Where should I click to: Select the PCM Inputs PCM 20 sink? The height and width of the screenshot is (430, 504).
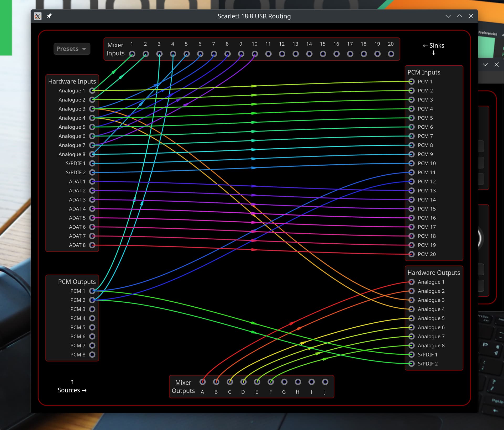pyautogui.click(x=412, y=254)
